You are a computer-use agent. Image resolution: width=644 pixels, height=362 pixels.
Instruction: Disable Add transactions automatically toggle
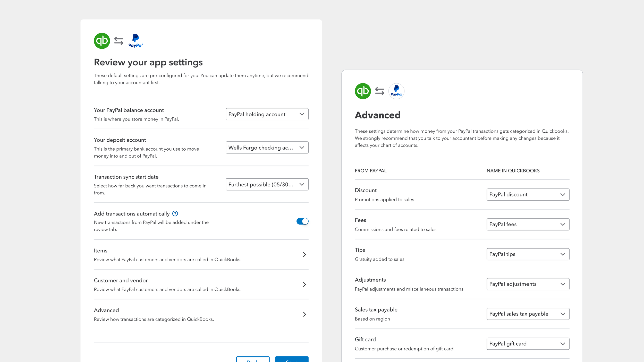302,221
